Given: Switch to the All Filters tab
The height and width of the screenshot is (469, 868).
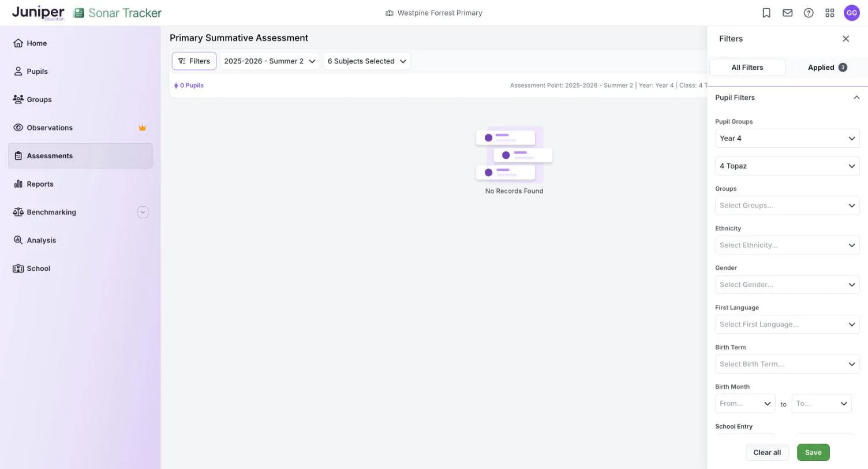Looking at the screenshot, I should tap(747, 68).
